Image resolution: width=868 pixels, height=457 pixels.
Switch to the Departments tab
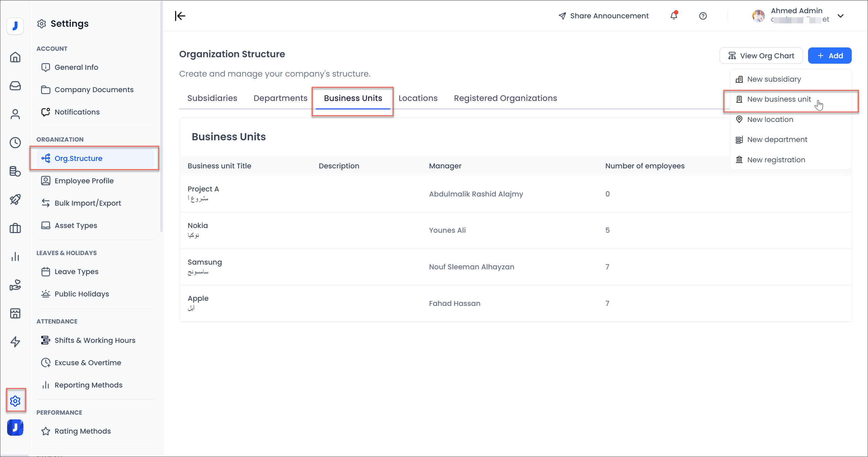pyautogui.click(x=280, y=98)
